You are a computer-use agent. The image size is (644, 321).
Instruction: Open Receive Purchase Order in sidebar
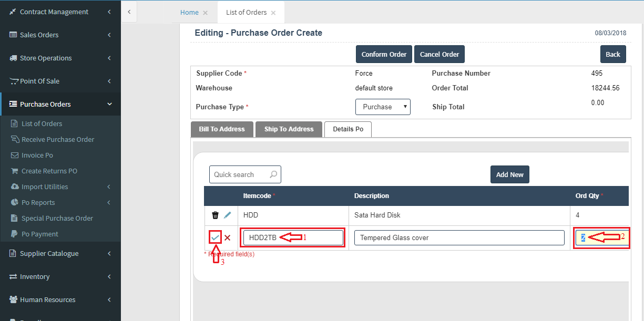58,139
